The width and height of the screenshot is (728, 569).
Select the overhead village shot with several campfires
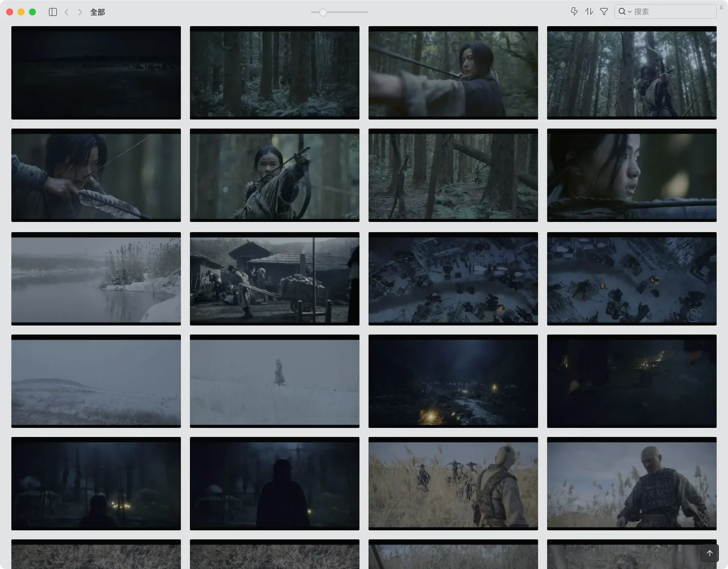point(632,279)
